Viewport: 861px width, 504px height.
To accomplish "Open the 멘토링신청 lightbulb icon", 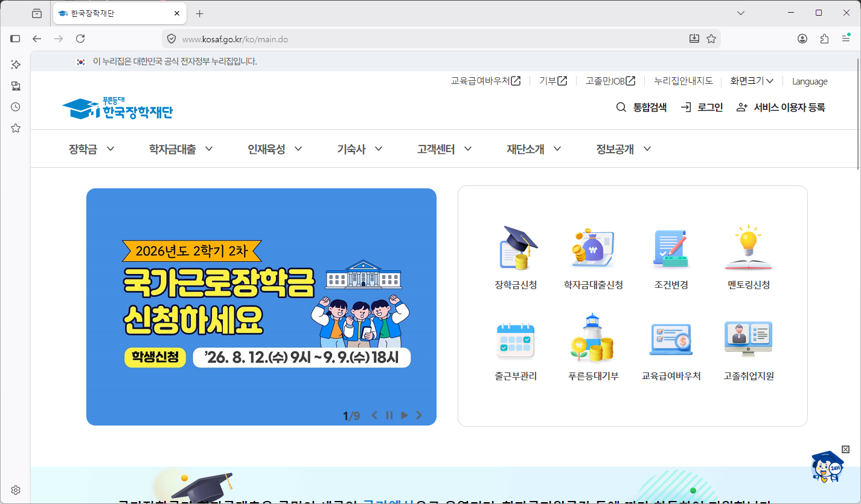I will click(749, 247).
